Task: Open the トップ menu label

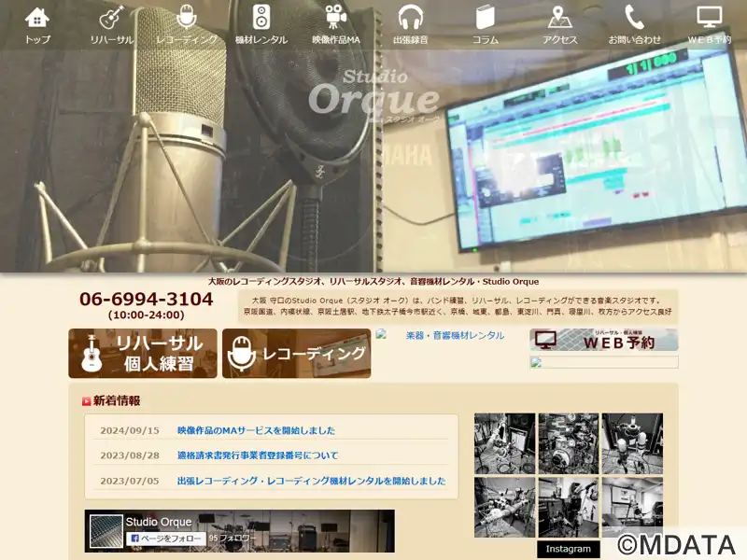Action: [x=37, y=39]
